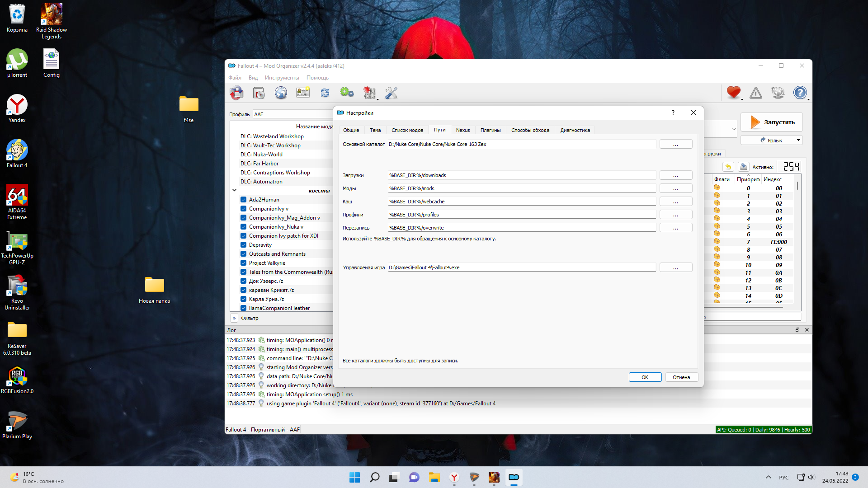Click the ID card profiles icon

click(302, 93)
